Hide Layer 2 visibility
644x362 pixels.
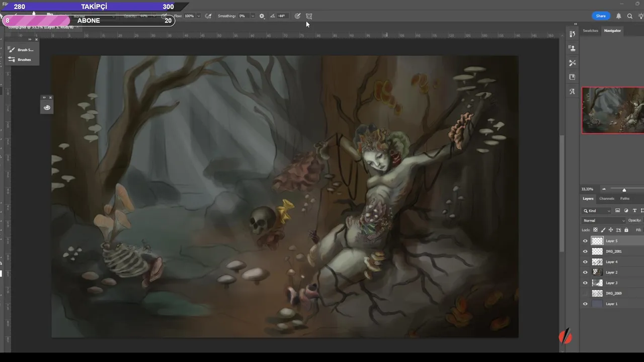(x=585, y=273)
